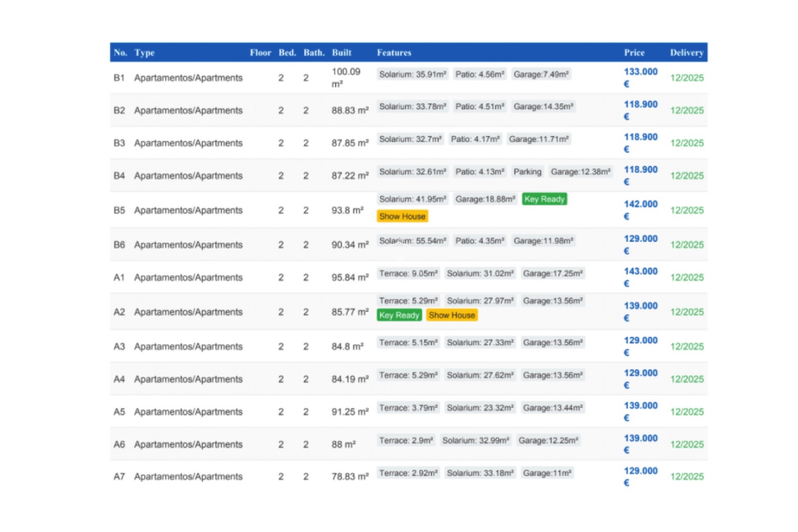Click the Show House badge for A2
This screenshot has width=798, height=532.
click(451, 315)
